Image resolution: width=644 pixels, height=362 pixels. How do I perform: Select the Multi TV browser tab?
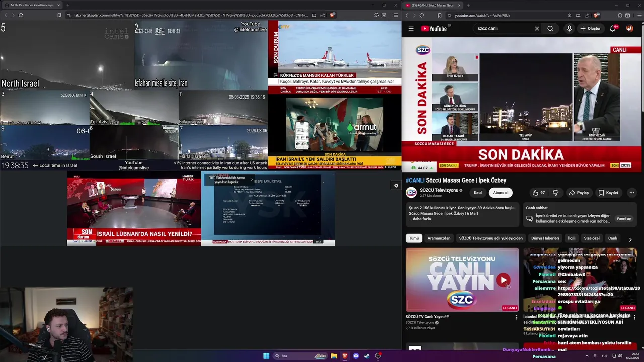(x=32, y=5)
